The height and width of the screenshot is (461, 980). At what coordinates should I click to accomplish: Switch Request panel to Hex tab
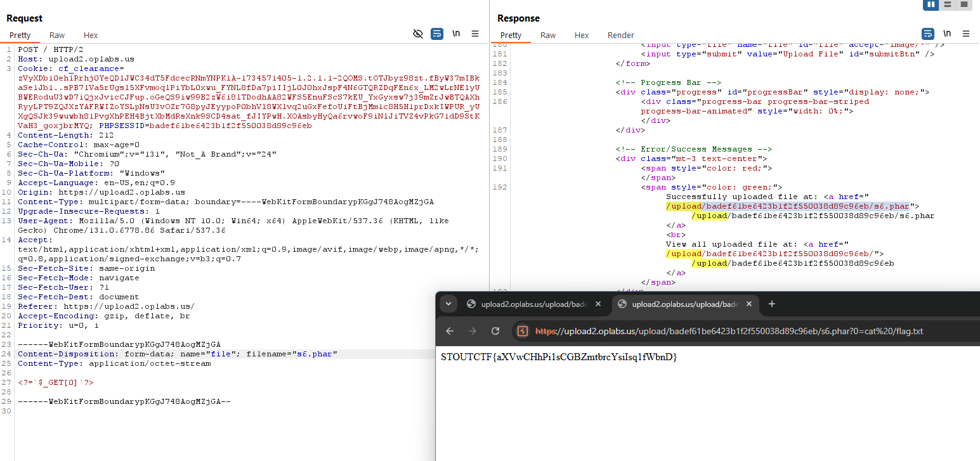point(91,36)
